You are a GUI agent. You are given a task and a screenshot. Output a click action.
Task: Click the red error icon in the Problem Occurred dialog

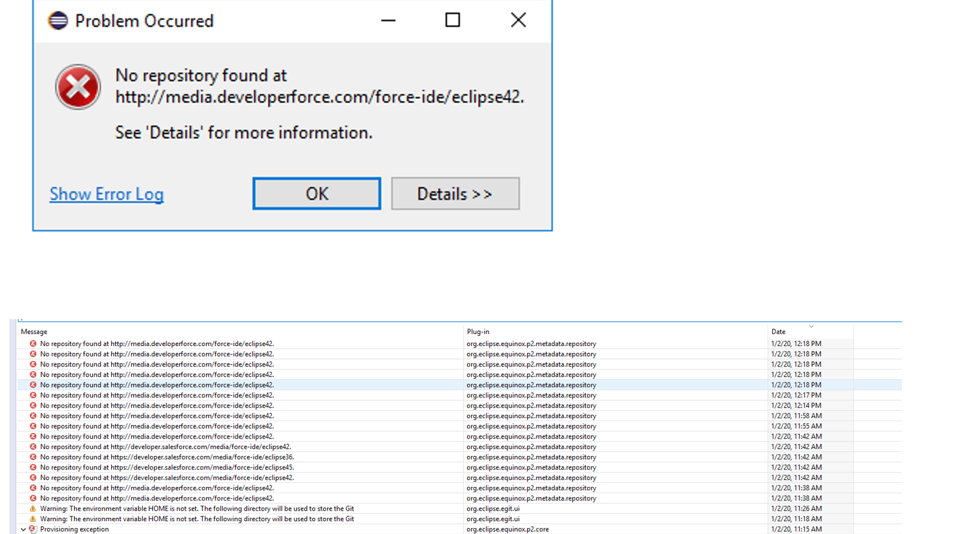[x=77, y=87]
